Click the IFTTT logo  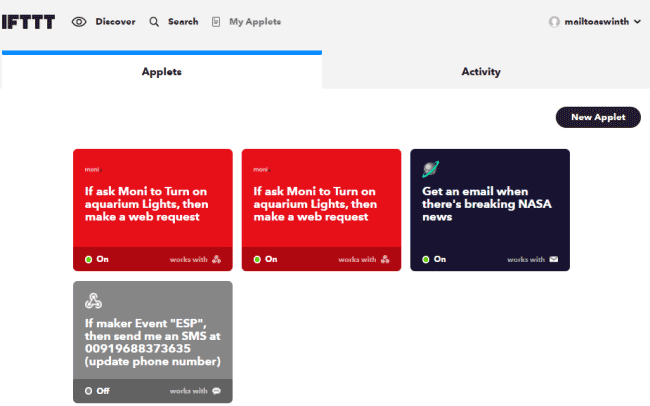coord(28,22)
